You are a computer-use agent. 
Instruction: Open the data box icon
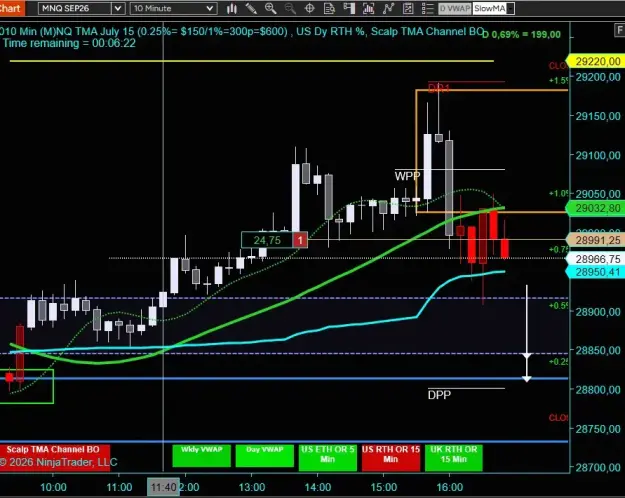point(329,8)
